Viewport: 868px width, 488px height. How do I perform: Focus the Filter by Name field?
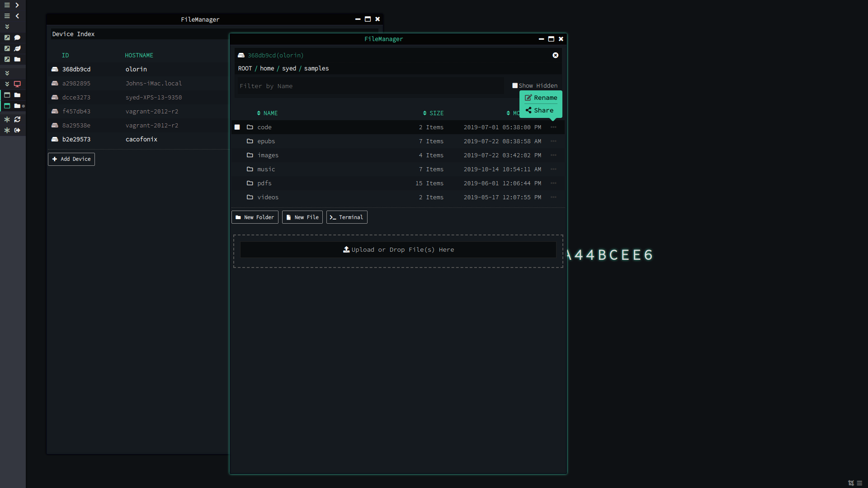pos(371,86)
